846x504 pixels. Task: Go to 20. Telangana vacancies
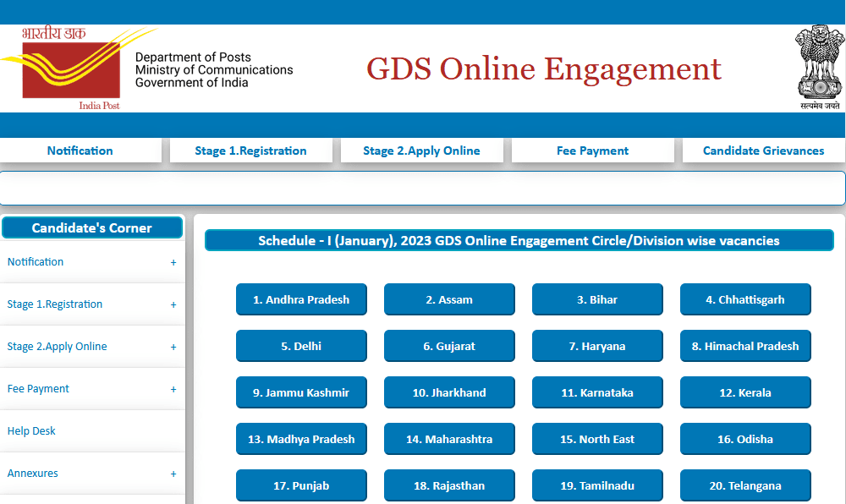tap(745, 485)
